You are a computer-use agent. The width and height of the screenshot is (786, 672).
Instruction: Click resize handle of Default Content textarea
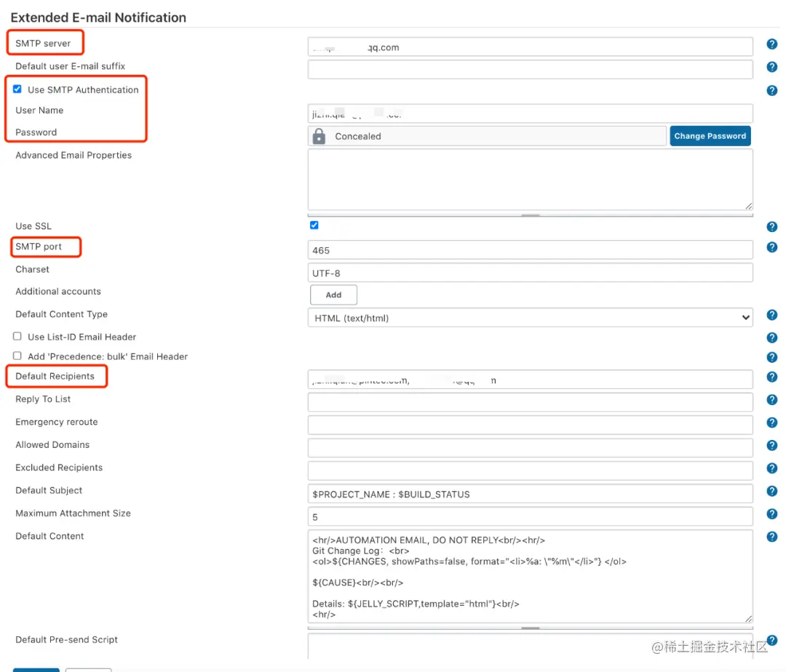click(748, 619)
